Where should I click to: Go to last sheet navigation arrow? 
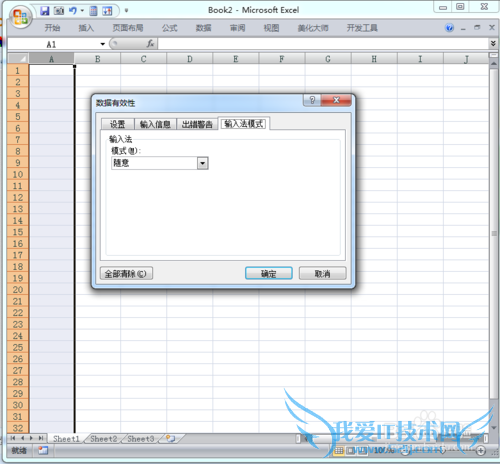[41, 438]
